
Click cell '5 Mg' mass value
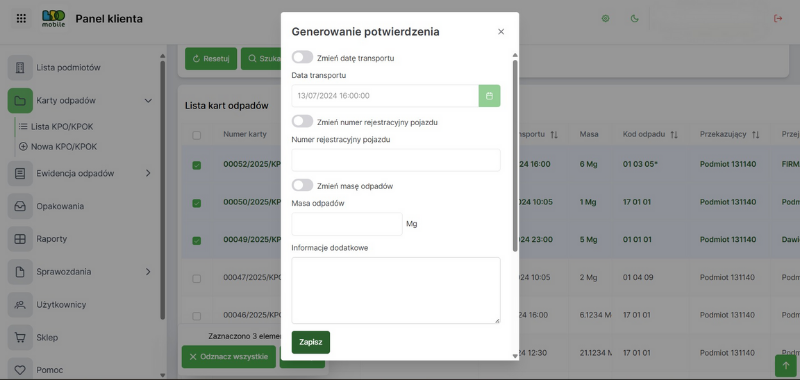[x=588, y=240]
